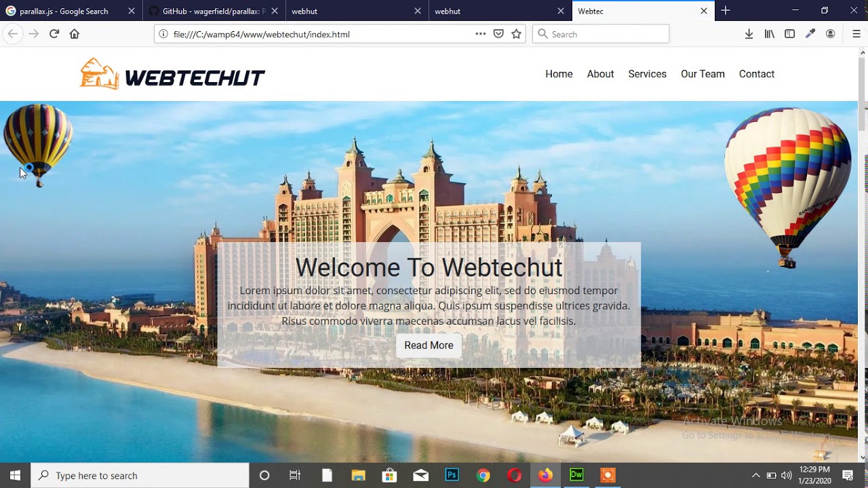Image resolution: width=868 pixels, height=488 pixels.
Task: Toggle the sidebar view icon
Action: pos(789,34)
